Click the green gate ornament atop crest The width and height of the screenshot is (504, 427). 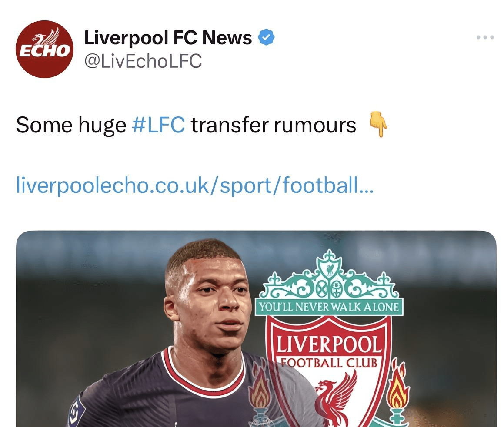(x=329, y=276)
